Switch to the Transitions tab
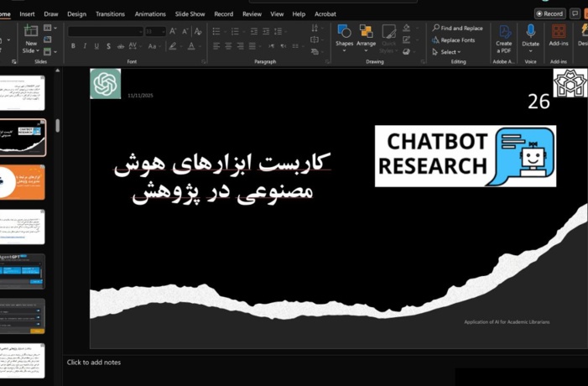 110,14
